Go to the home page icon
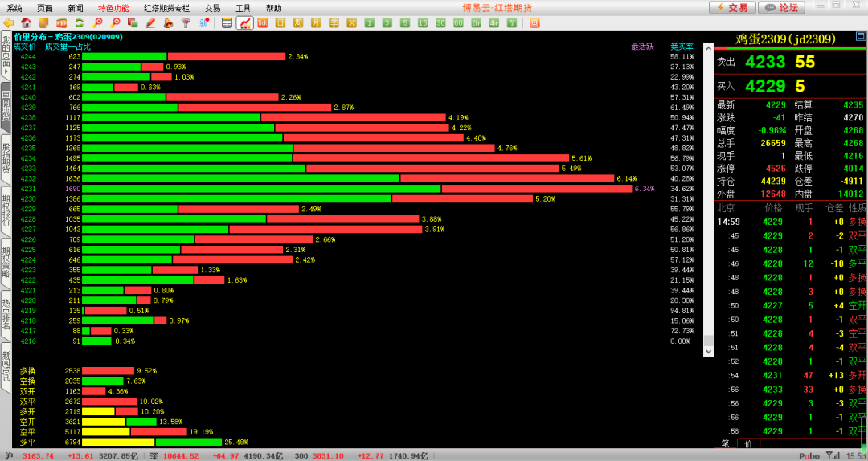The width and height of the screenshot is (868, 461). (27, 22)
